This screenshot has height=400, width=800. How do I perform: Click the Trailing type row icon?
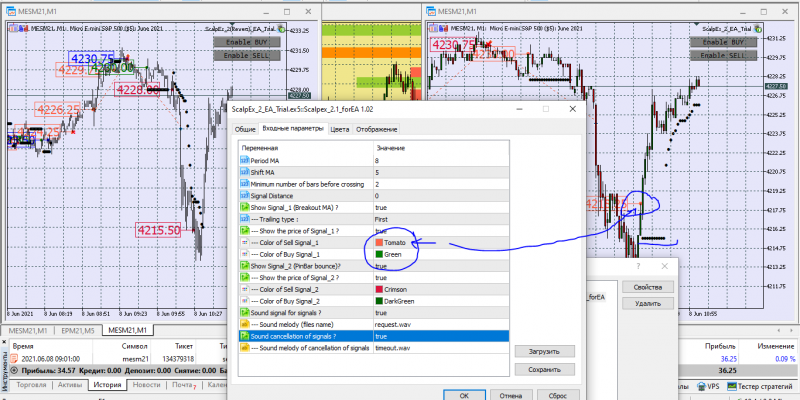244,219
